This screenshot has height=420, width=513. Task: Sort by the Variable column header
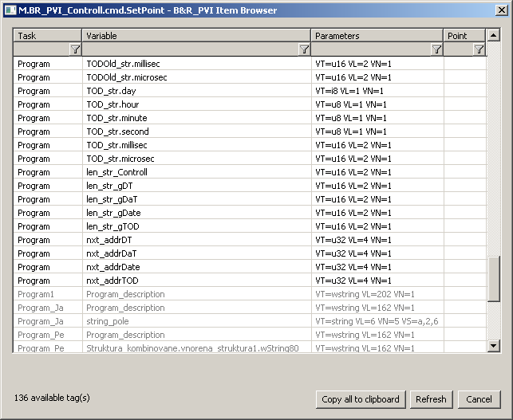pyautogui.click(x=196, y=36)
